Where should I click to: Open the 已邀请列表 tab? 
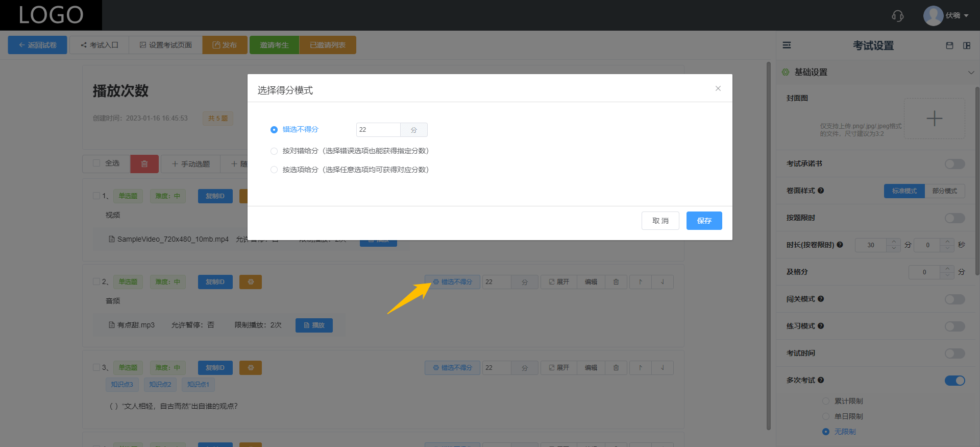[328, 45]
